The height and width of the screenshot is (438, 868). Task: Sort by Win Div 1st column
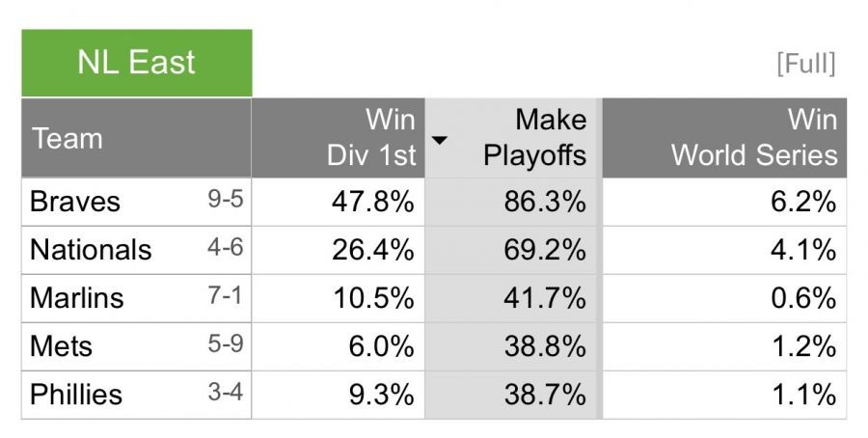(370, 137)
